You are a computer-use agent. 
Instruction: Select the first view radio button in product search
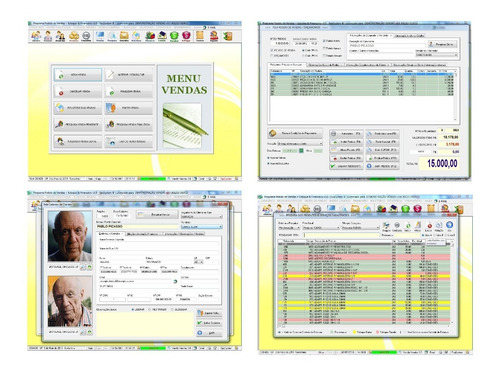(x=423, y=235)
